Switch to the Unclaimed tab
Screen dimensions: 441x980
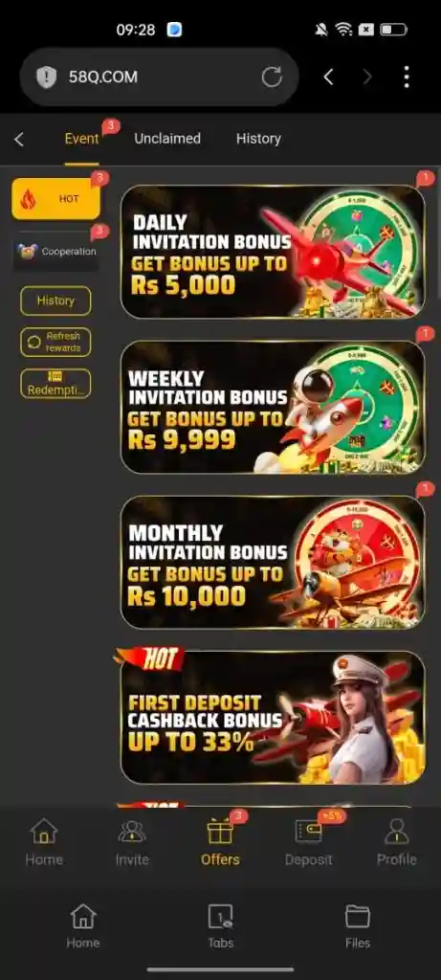(x=167, y=139)
